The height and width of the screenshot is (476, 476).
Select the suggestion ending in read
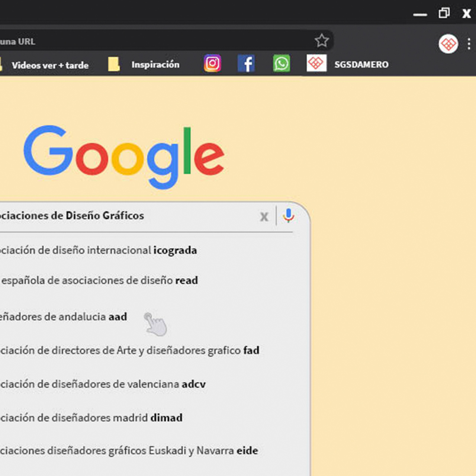click(x=99, y=280)
